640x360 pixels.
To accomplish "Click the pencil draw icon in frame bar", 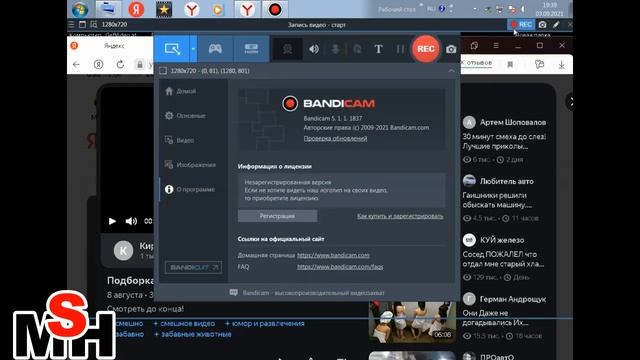I will (556, 24).
